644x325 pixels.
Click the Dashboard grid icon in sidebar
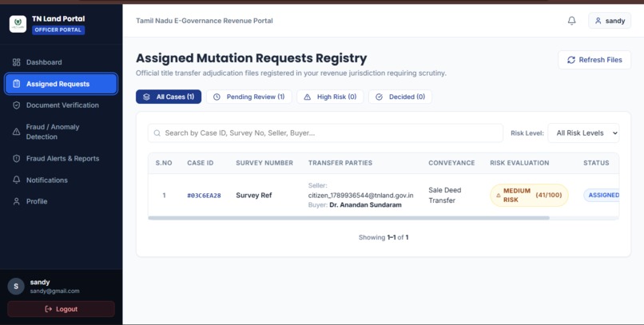pos(17,62)
